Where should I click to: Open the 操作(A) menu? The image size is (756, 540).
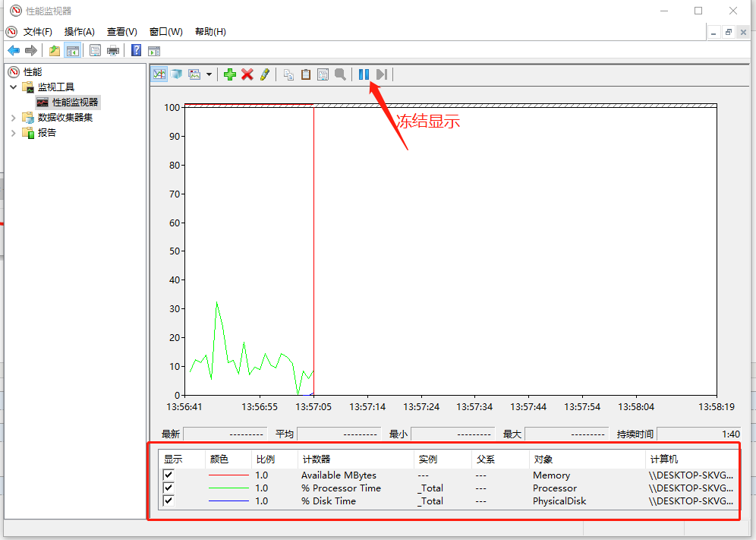point(80,32)
